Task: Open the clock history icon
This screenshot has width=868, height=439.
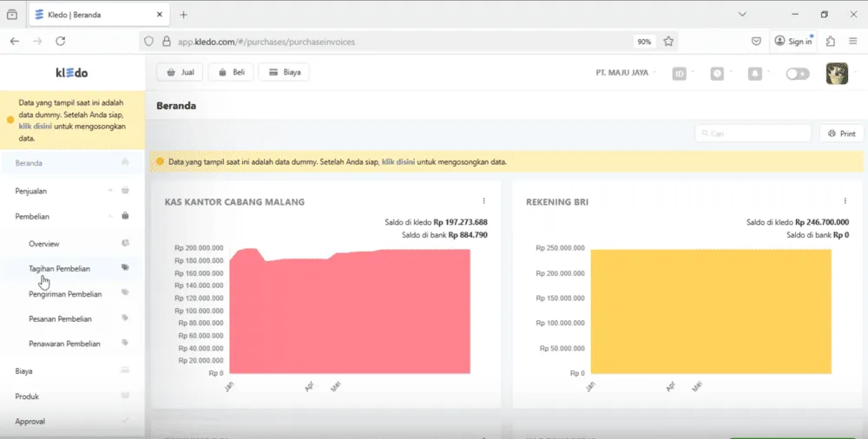Action: 717,74
